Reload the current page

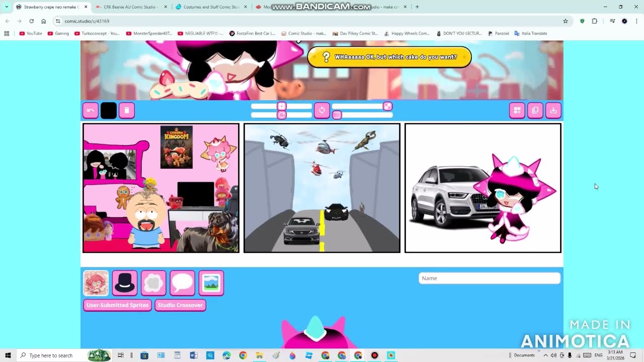(x=31, y=21)
